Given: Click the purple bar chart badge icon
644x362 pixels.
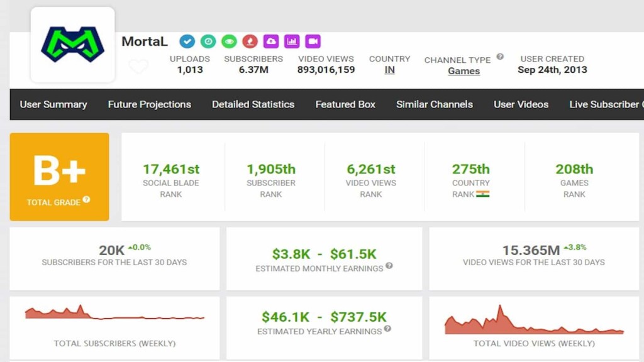Looking at the screenshot, I should (292, 41).
